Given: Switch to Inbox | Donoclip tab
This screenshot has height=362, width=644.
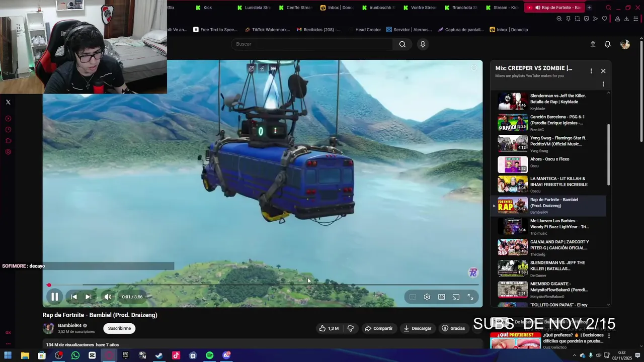Looking at the screenshot, I should 337,8.
